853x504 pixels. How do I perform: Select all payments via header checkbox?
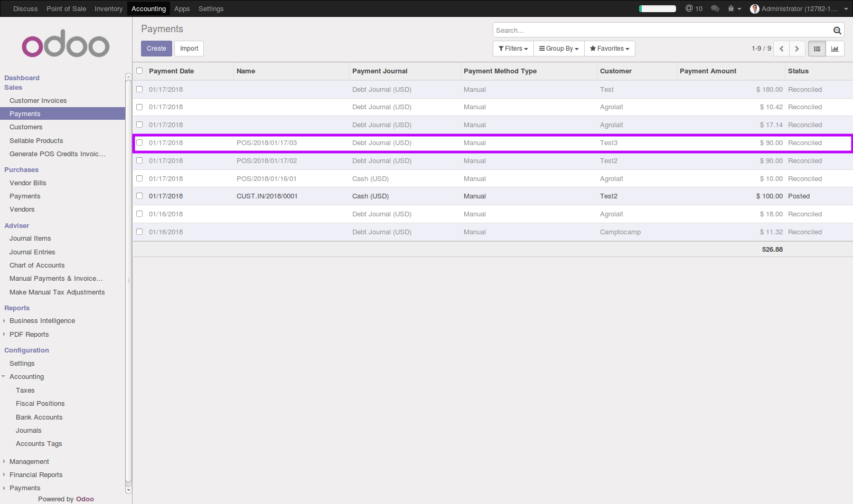click(x=139, y=70)
